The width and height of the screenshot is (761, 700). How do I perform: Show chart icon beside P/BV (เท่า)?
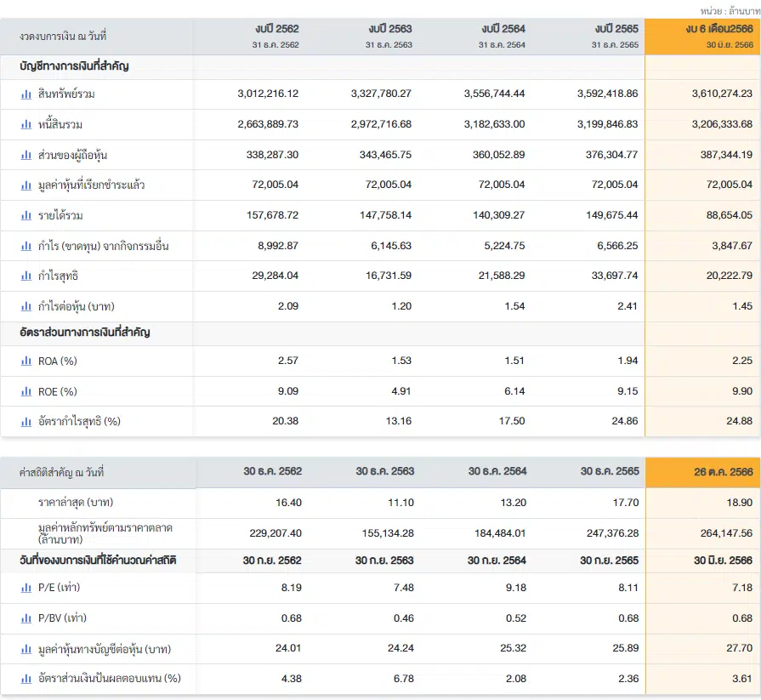[x=26, y=618]
